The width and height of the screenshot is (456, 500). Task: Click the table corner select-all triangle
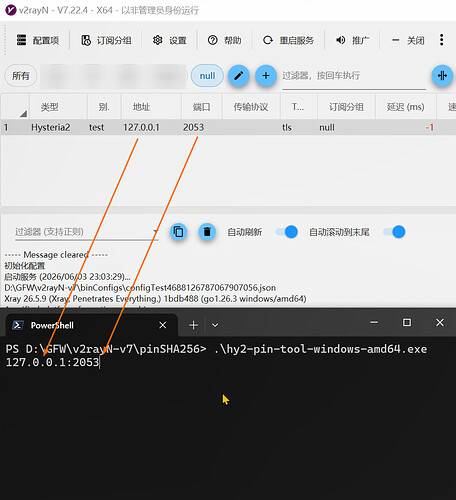pos(23,114)
